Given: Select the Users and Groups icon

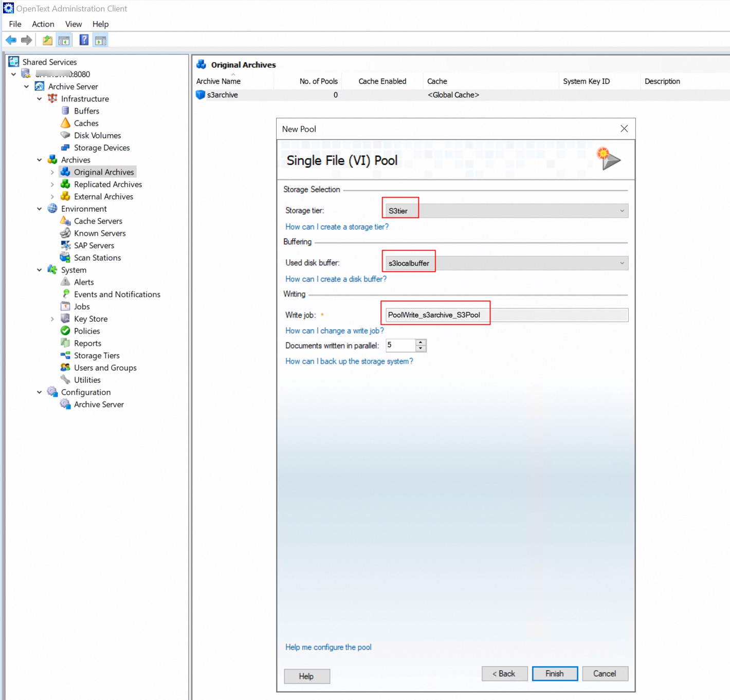Looking at the screenshot, I should (x=65, y=367).
